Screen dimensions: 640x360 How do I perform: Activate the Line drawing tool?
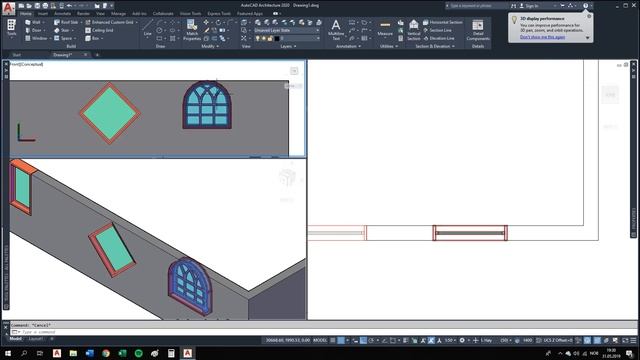[148, 28]
